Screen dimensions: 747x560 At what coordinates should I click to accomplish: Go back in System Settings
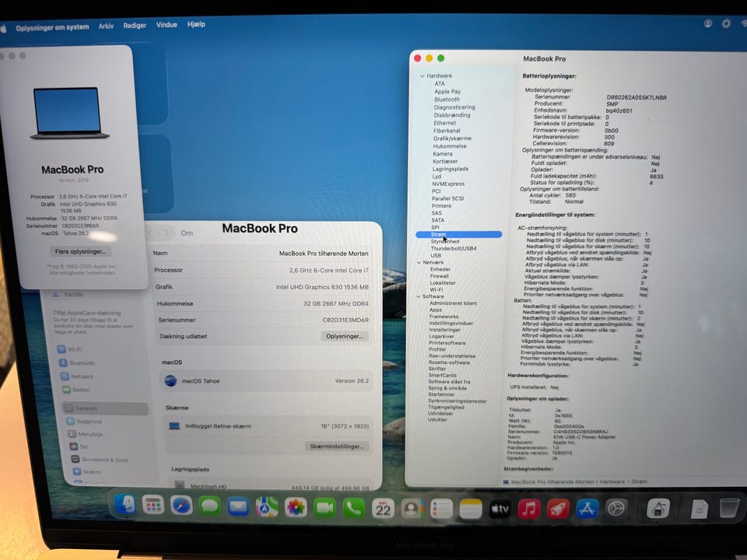point(152,233)
